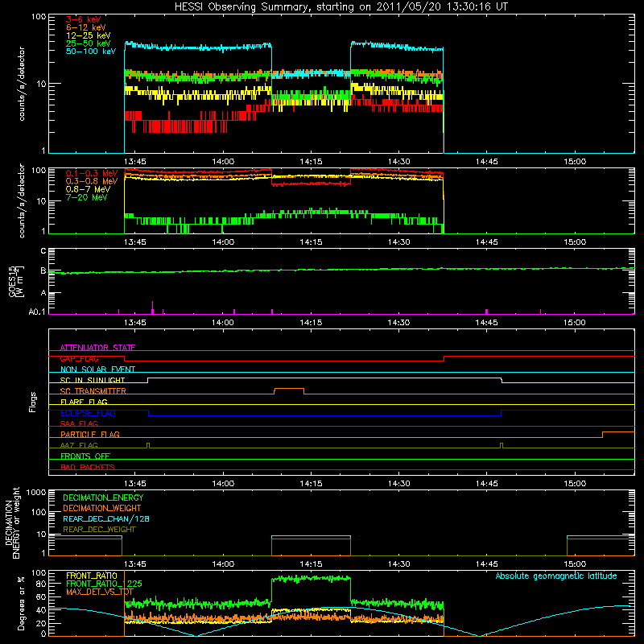
Task: Select the ECLIPSE_FLAG label
Action: [x=88, y=413]
